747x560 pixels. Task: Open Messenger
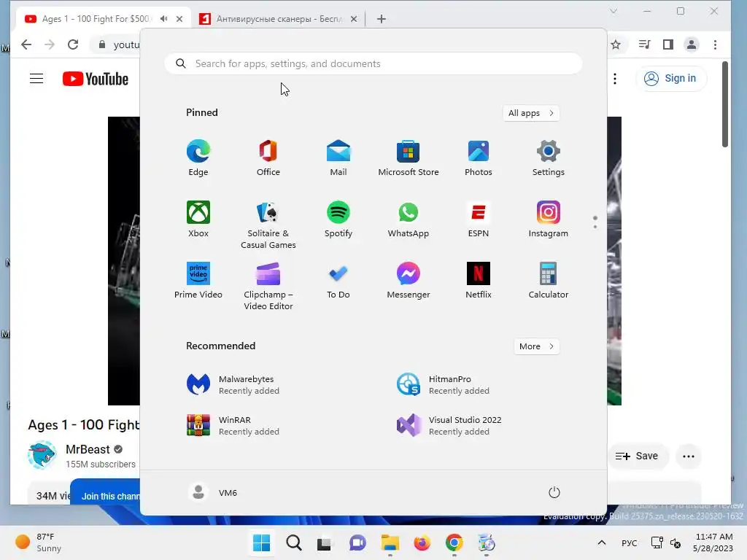409,280
